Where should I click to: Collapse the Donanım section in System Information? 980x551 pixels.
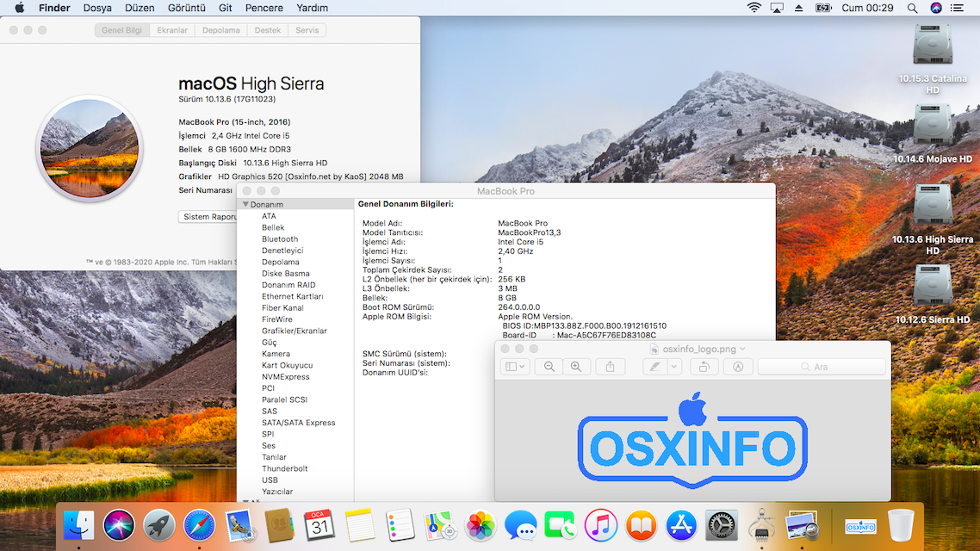click(247, 204)
